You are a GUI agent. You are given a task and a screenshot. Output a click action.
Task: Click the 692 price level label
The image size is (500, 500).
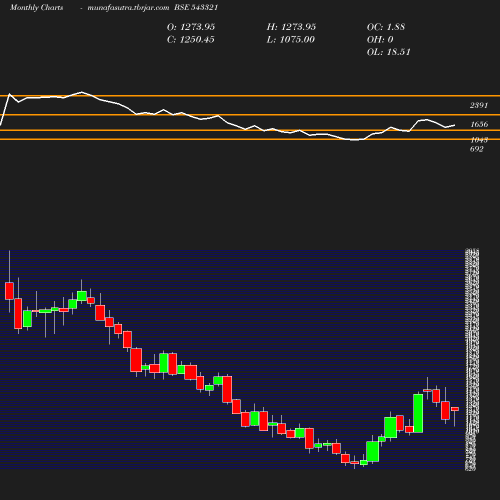pos(477,149)
